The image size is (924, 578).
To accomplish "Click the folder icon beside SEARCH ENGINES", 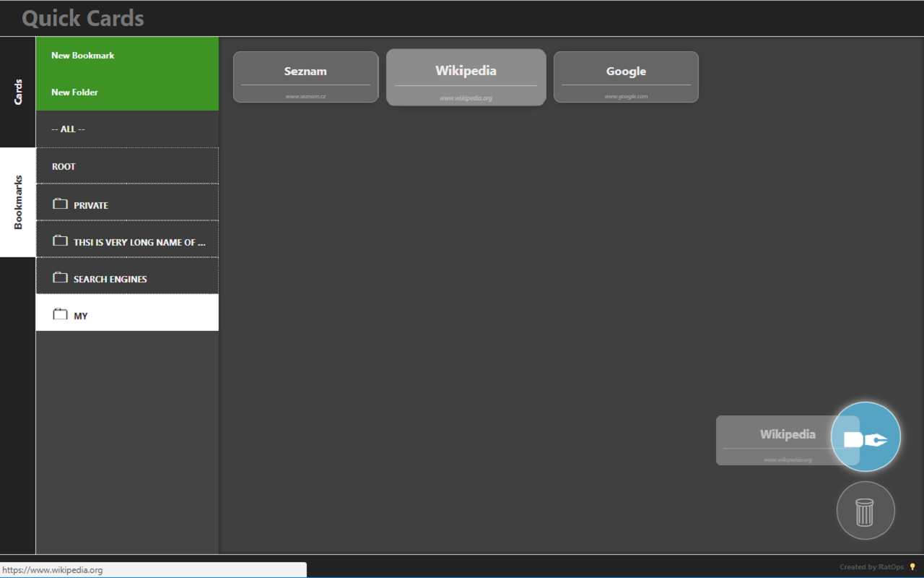I will tap(60, 277).
